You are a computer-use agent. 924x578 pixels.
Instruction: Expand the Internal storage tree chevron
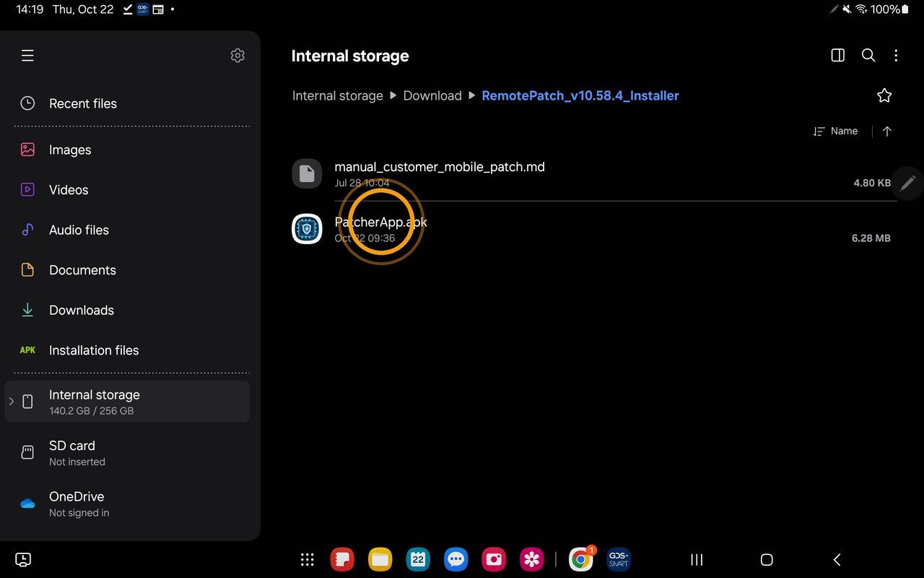pos(11,402)
